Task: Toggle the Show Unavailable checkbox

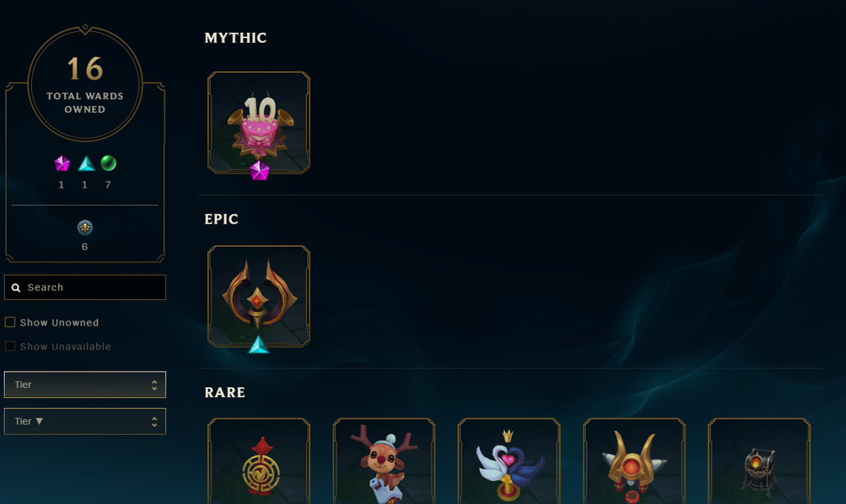Action: click(10, 346)
